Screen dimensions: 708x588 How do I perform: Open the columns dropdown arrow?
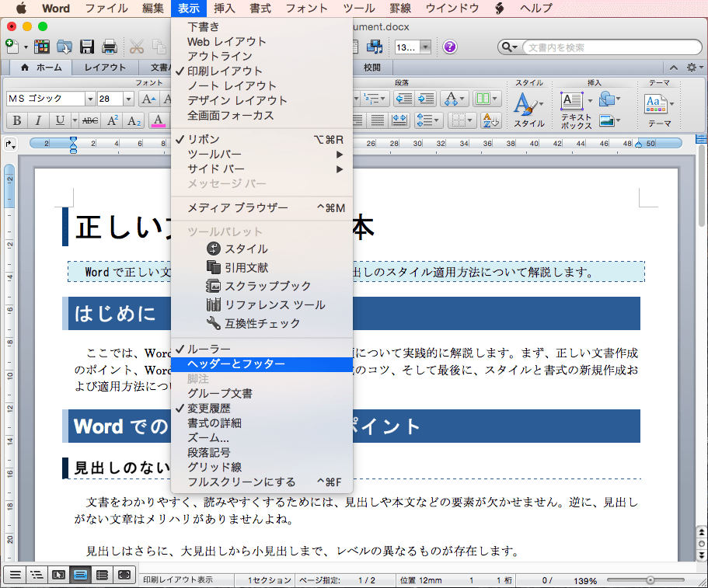[x=495, y=99]
